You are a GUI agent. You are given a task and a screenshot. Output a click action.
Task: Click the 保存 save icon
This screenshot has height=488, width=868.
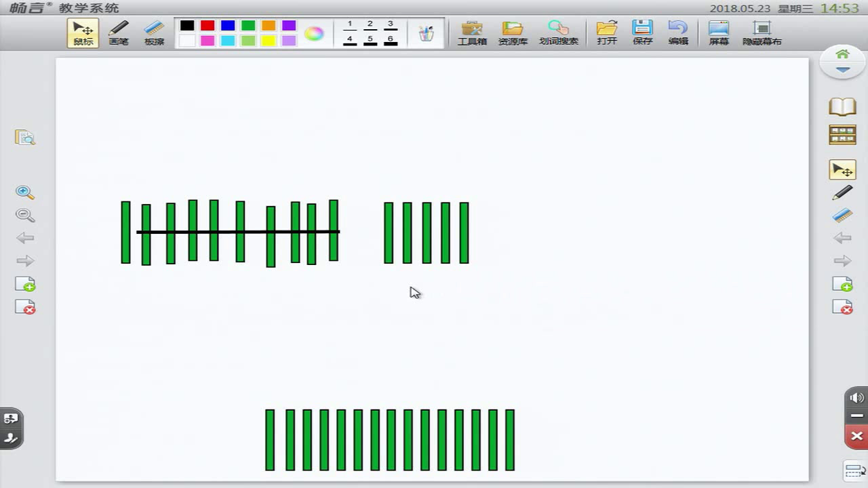point(642,32)
